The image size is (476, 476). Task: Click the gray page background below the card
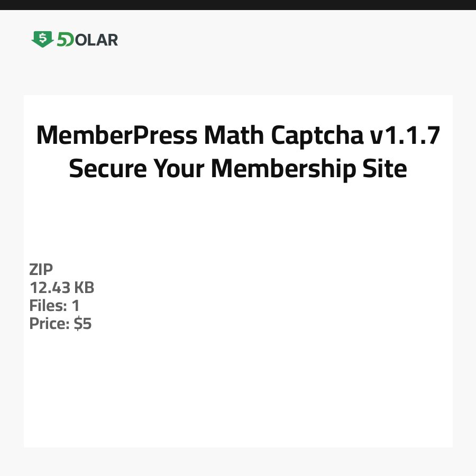[x=238, y=462]
